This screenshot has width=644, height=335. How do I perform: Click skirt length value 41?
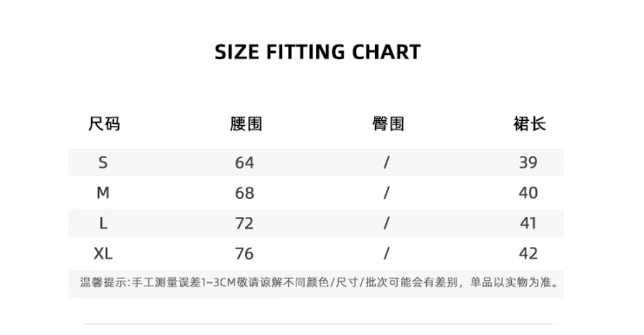click(528, 223)
